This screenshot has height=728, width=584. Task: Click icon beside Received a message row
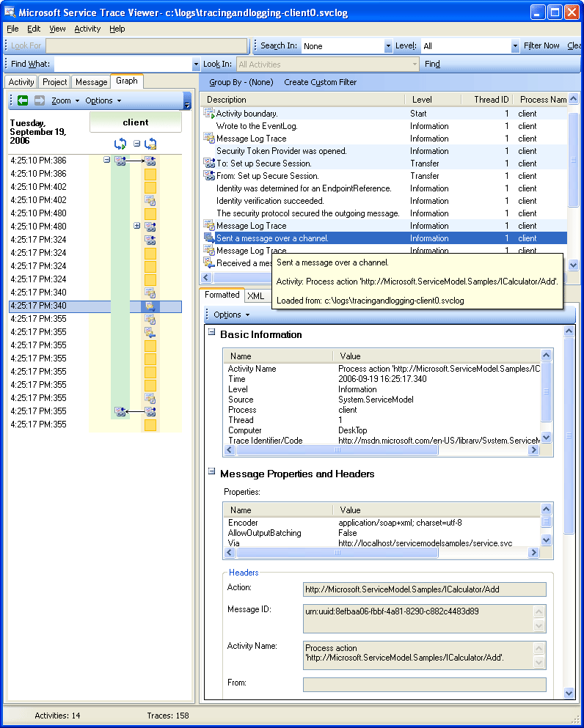[x=208, y=262]
